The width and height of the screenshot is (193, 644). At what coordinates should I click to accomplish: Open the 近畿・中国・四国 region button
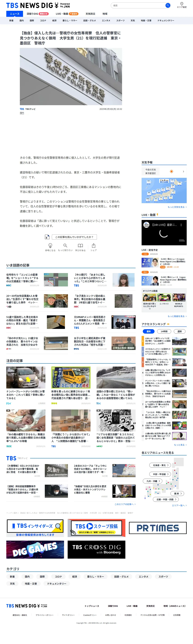click(x=166, y=499)
